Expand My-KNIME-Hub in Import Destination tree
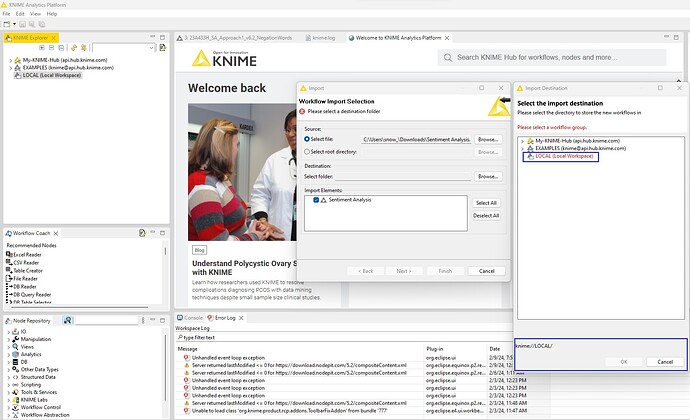The width and height of the screenshot is (690, 420). 522,141
